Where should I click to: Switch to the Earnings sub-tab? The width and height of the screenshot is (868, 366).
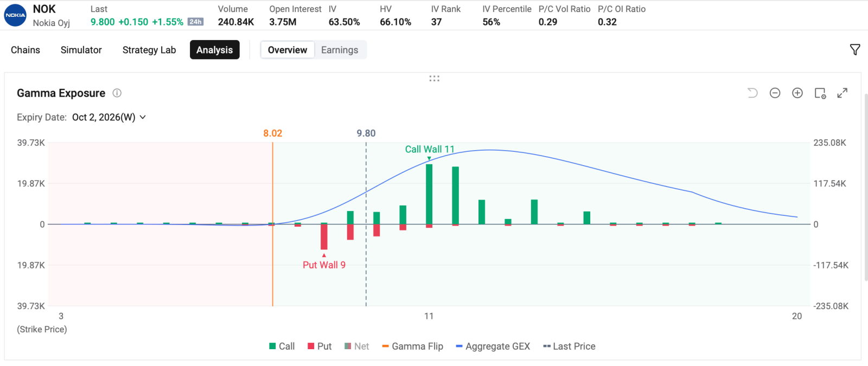click(340, 50)
